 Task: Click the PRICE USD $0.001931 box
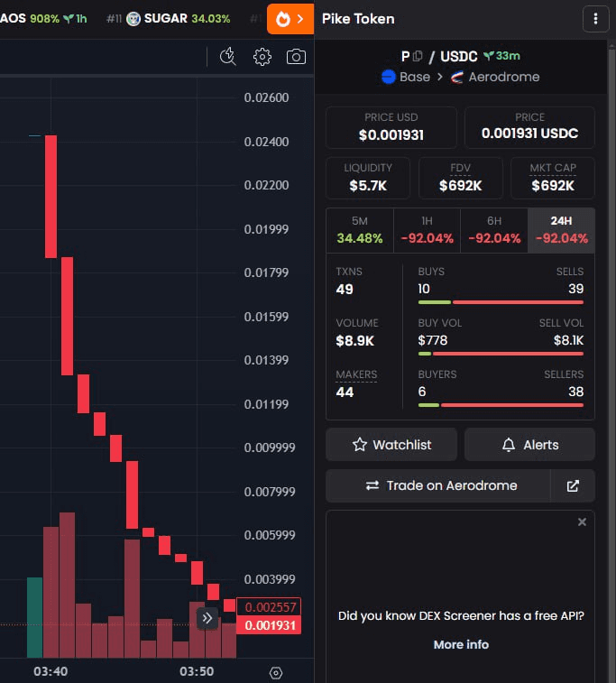(x=391, y=127)
